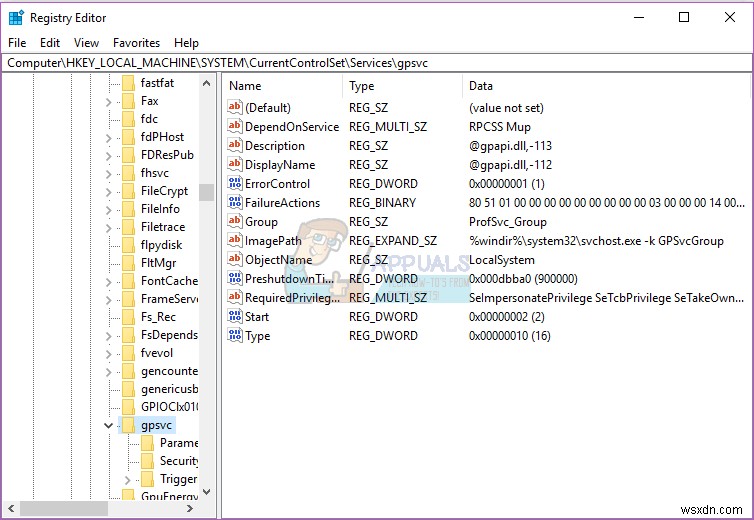Select the RequiredPrivileges value icon
754x520 pixels.
click(235, 297)
